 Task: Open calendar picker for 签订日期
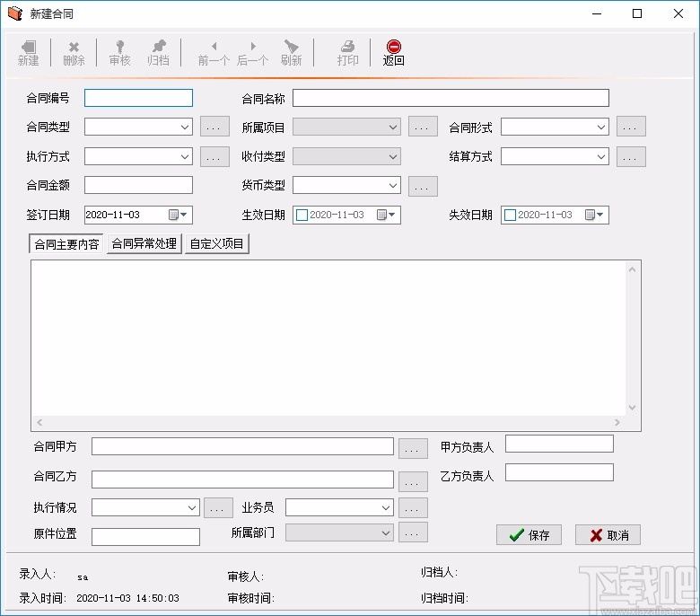click(178, 215)
